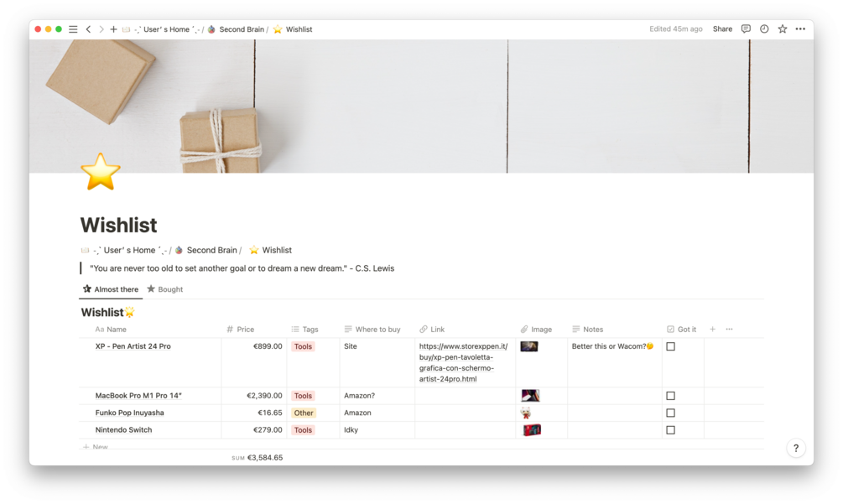Open the help question mark button
Viewport: 843px width, 504px height.
coord(796,448)
